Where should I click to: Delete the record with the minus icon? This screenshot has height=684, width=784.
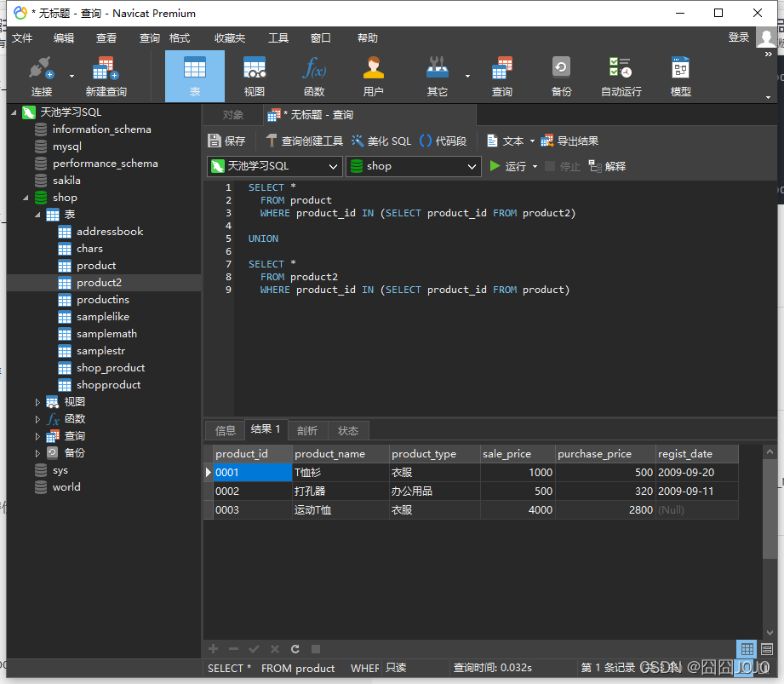(x=233, y=649)
